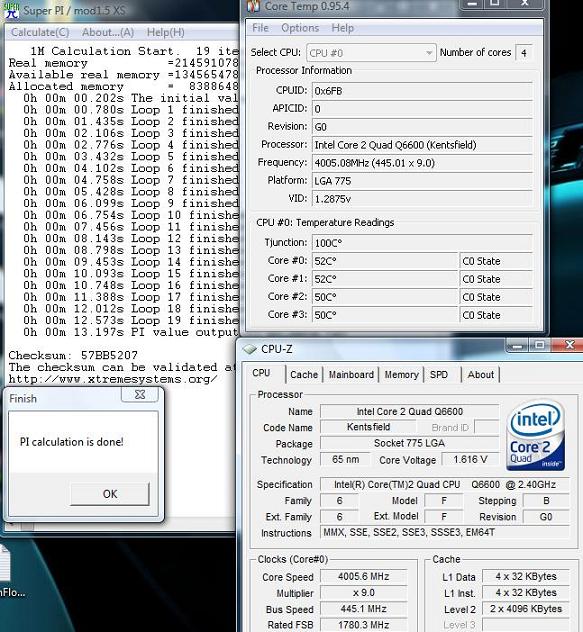Click the L1 Data cache value
Viewport: 583px width, 632px height.
tap(526, 576)
